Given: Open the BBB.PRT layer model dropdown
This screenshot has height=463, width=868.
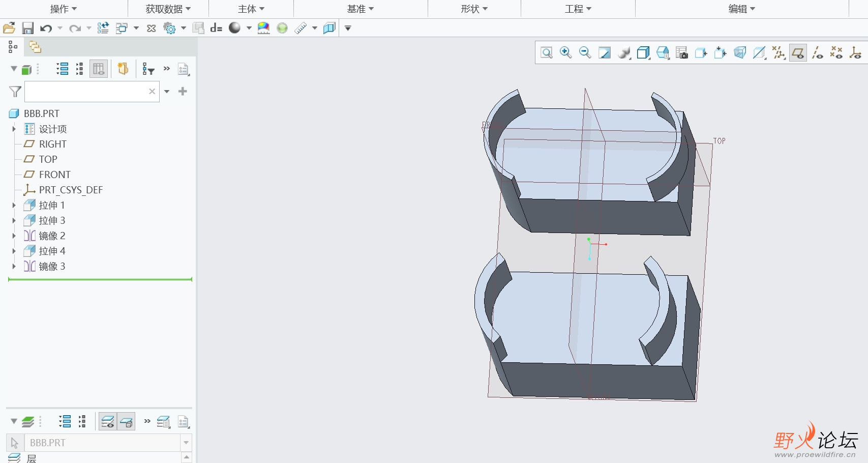Looking at the screenshot, I should coord(186,443).
